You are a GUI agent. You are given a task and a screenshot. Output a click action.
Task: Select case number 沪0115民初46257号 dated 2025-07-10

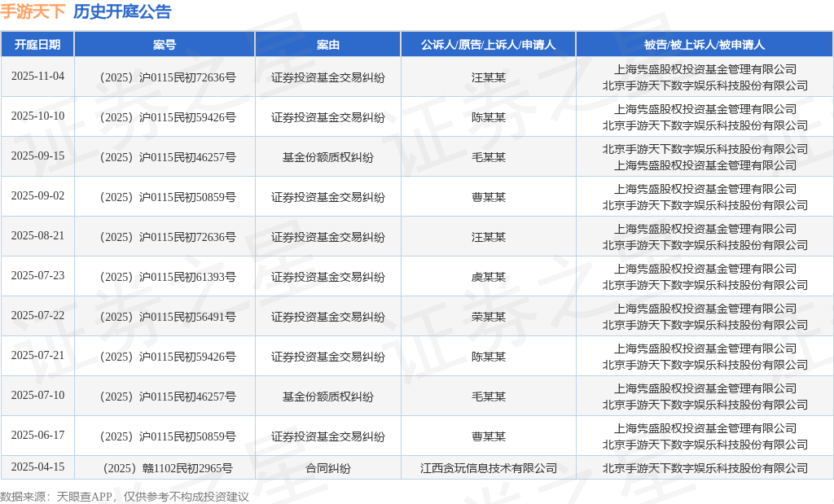click(x=168, y=397)
